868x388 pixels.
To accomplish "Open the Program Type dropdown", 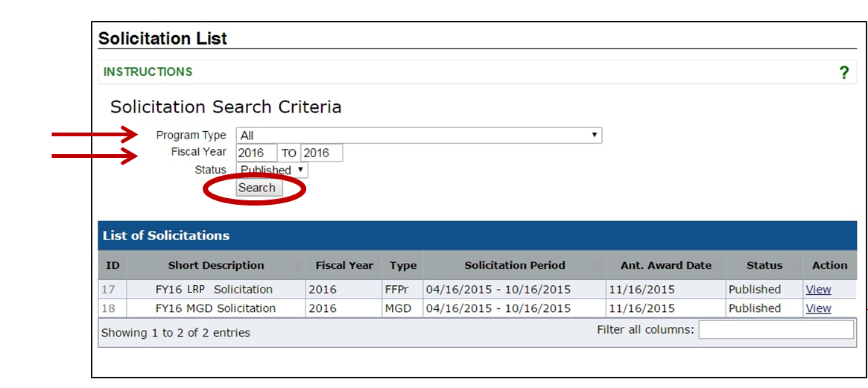I will click(x=419, y=136).
